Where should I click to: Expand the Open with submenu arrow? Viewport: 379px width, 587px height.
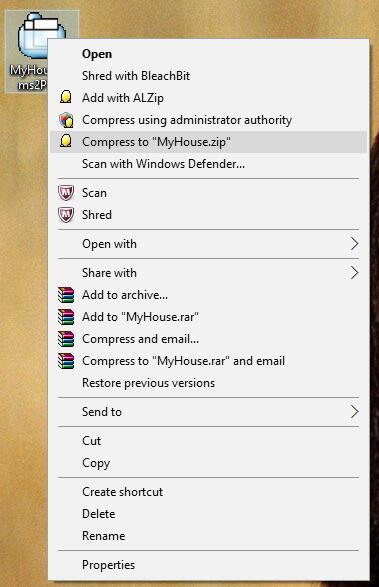[x=354, y=244]
